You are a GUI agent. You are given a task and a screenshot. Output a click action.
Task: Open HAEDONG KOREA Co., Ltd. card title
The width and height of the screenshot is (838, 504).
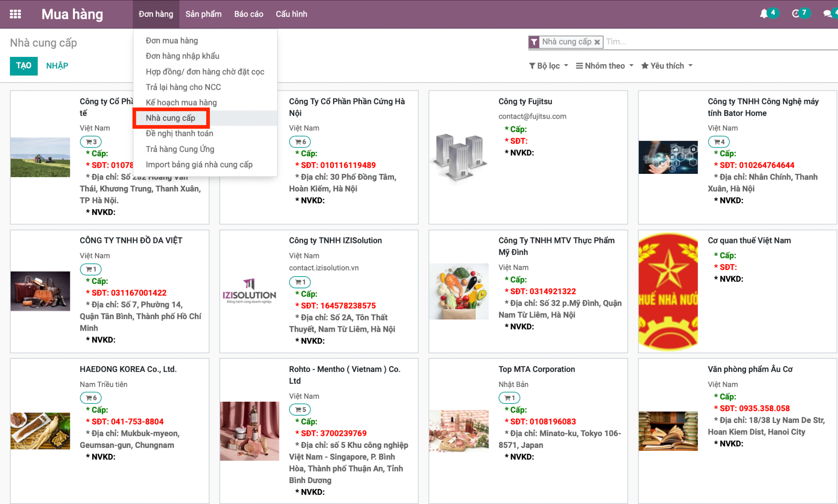[128, 369]
